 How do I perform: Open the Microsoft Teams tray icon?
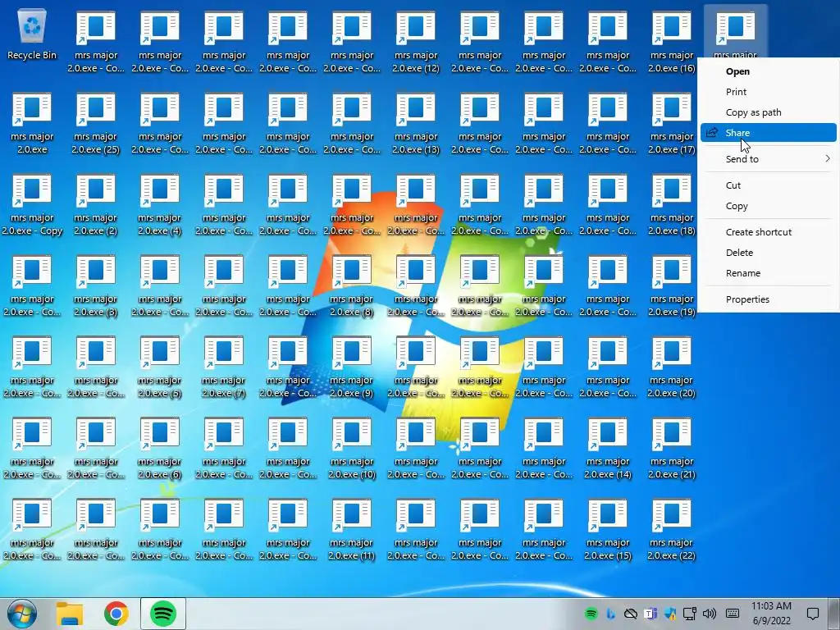651,614
